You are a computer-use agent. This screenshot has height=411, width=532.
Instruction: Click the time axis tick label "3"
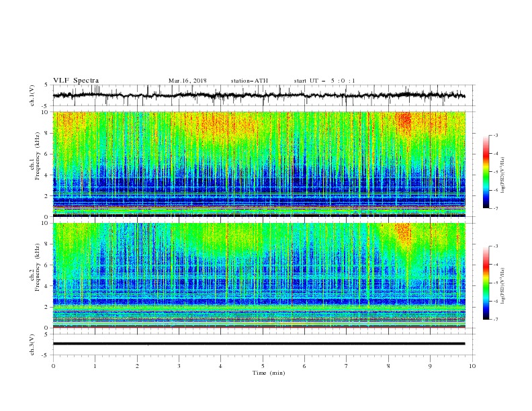[x=179, y=366]
